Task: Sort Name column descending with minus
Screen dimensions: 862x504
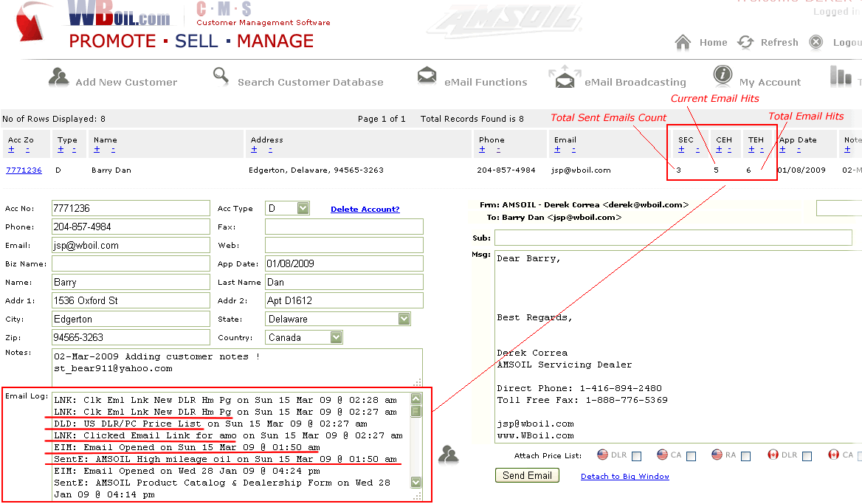Action: click(x=113, y=150)
